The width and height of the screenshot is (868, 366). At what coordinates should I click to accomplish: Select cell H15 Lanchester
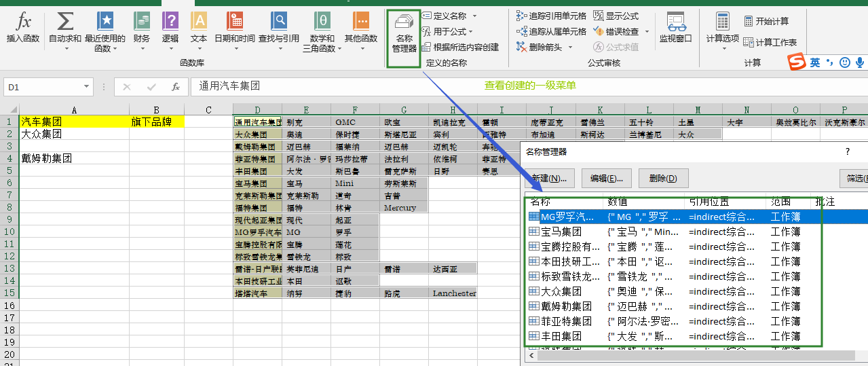point(453,293)
